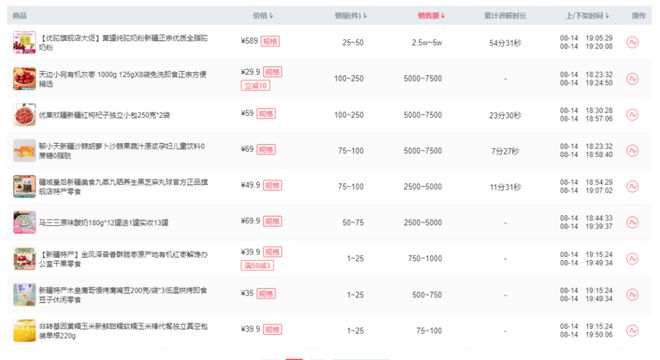Viewport: 660px width, 360px height.
Task: Sort by 上/下架时间 column header
Action: pyautogui.click(x=587, y=16)
